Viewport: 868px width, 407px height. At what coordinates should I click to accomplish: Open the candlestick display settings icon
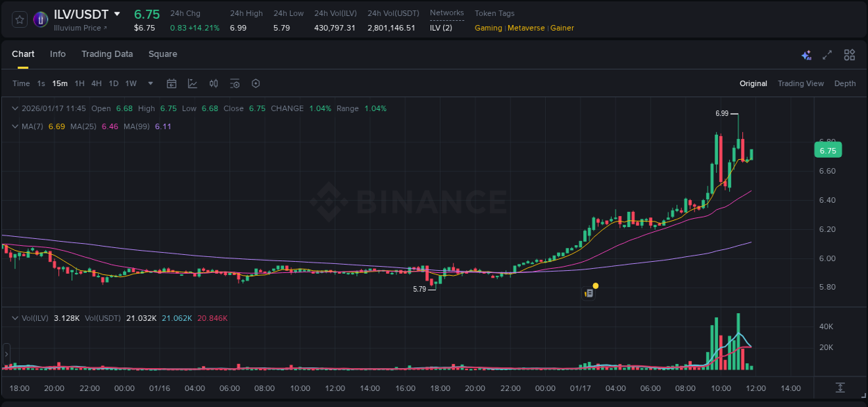pos(213,83)
